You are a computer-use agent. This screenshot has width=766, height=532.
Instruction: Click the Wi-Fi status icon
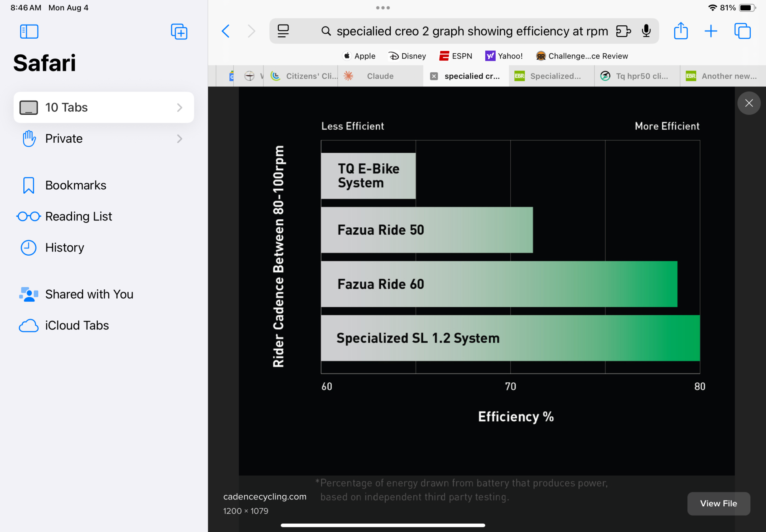712,8
